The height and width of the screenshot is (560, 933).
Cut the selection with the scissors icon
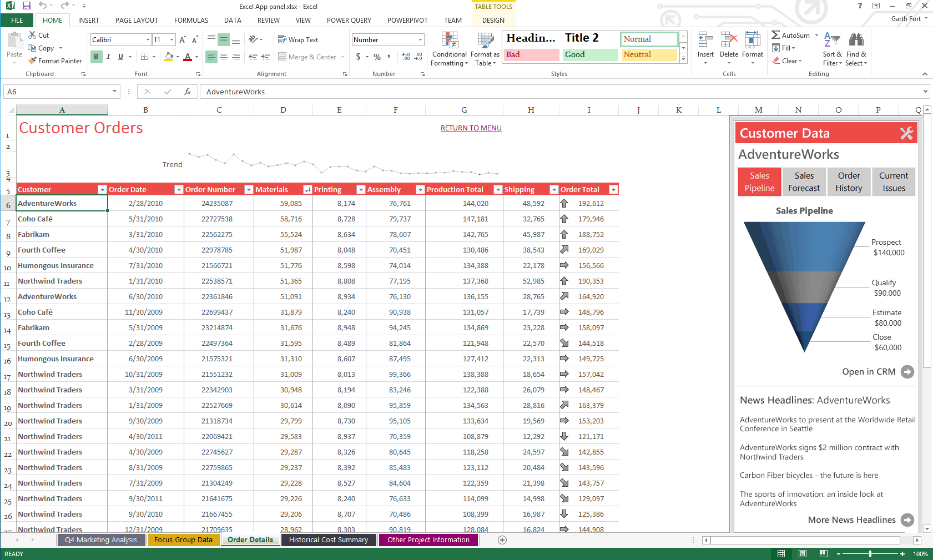33,35
